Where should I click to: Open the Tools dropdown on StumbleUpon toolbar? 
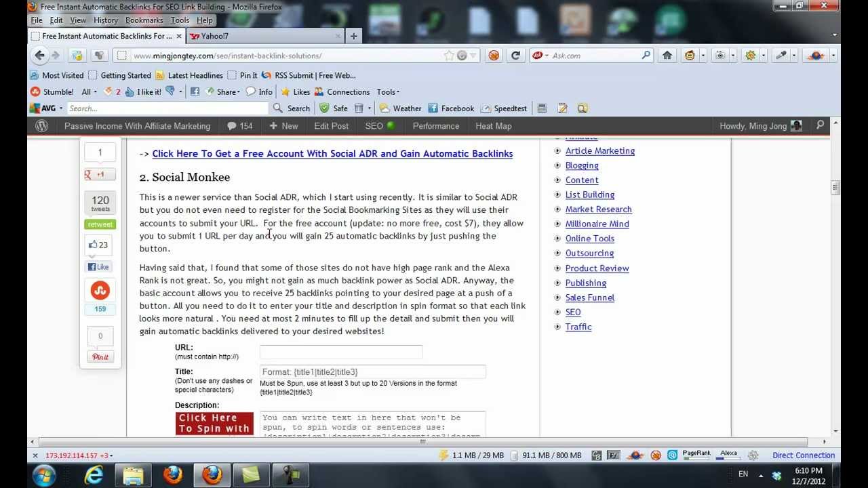point(388,91)
